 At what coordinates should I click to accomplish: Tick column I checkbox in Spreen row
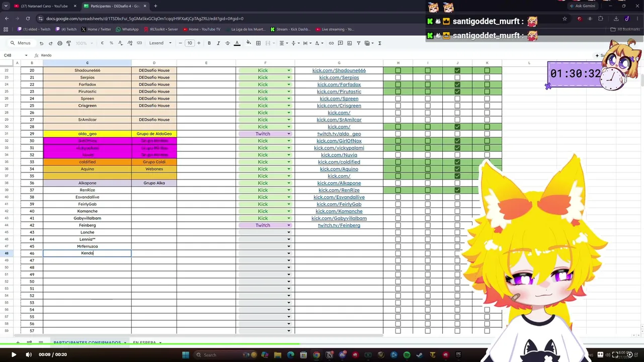point(428,99)
